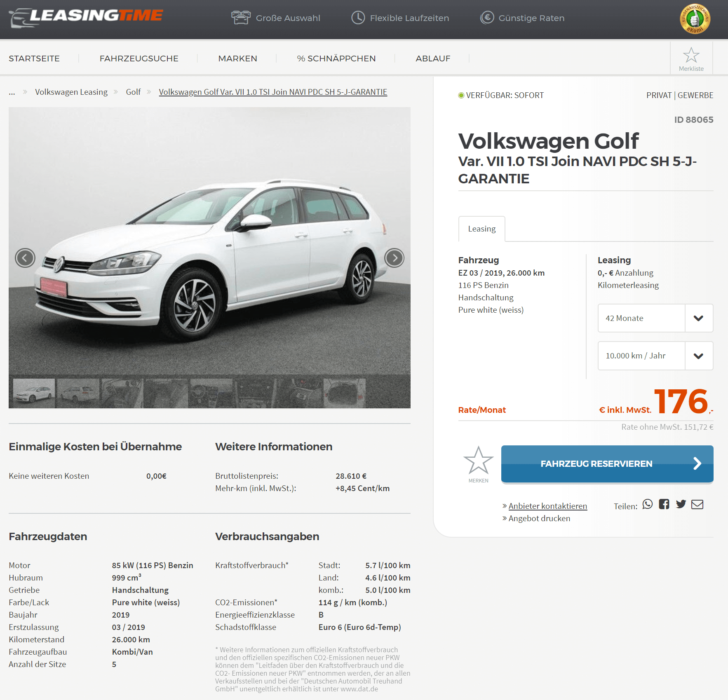Click the eKomi customer award badge
This screenshot has height=700, width=728.
695,19
